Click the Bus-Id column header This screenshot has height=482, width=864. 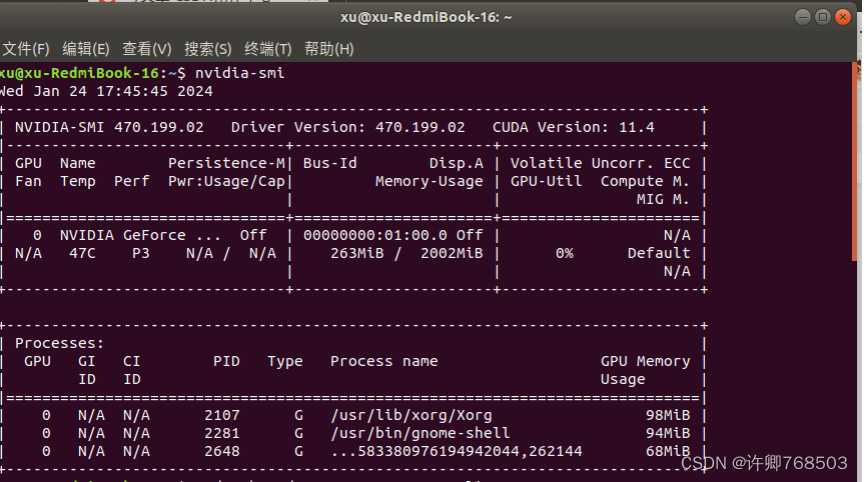(330, 163)
